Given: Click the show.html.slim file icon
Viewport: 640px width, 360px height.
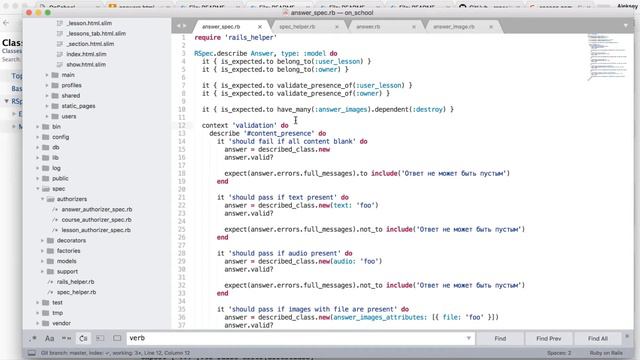Looking at the screenshot, I should 60,64.
